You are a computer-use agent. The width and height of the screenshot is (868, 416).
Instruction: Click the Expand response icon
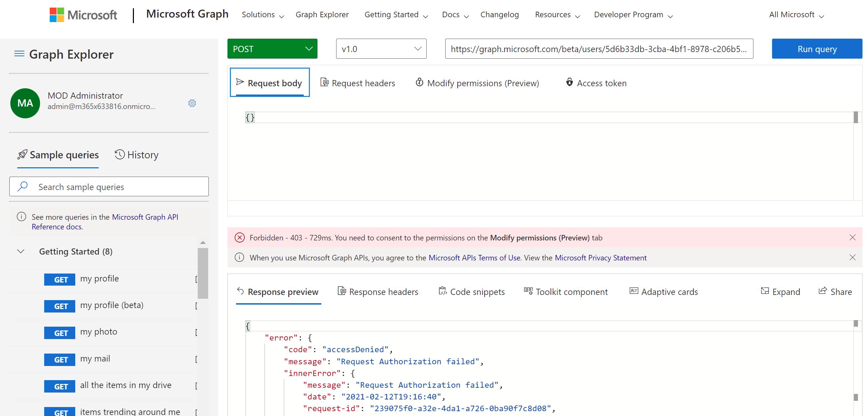point(780,292)
